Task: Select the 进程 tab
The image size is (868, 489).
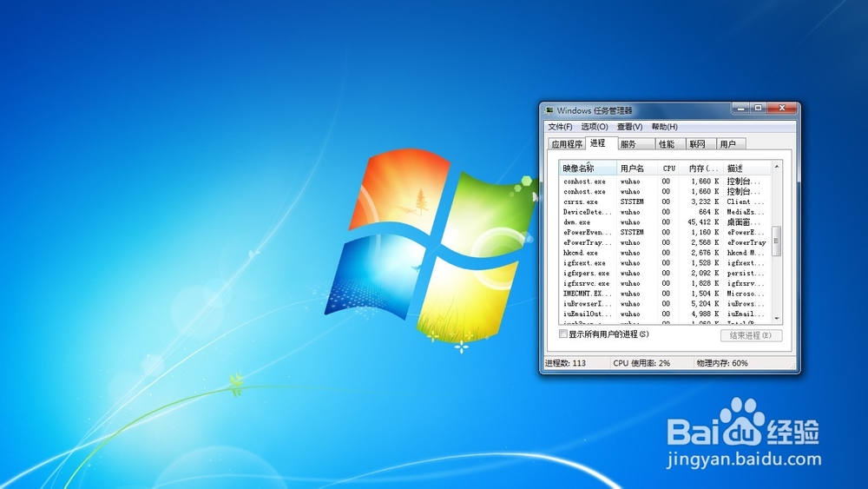Action: [602, 143]
